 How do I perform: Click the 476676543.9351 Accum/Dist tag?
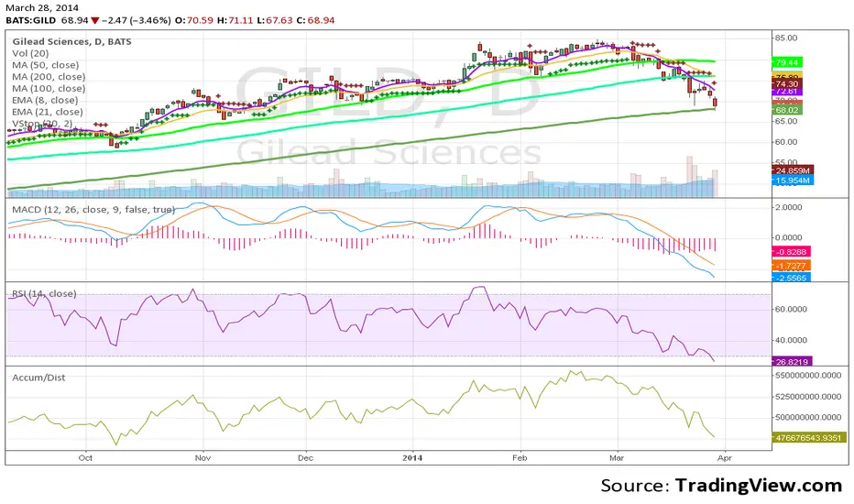click(810, 437)
